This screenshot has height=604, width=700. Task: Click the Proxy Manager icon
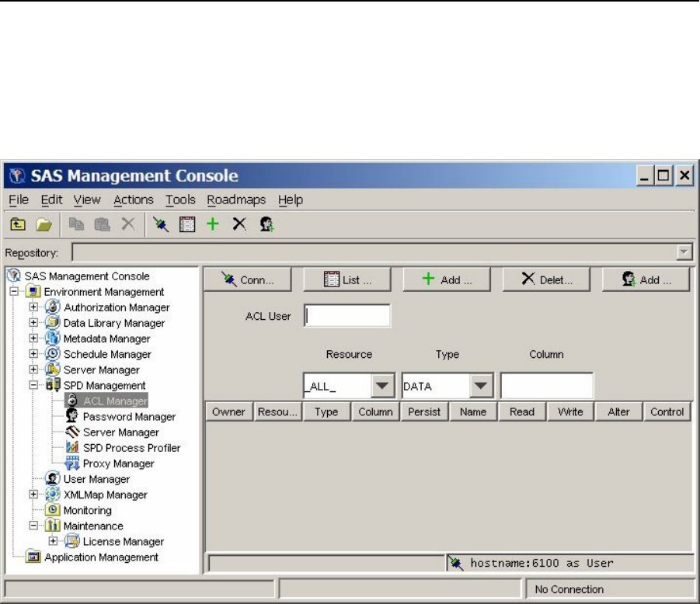[x=72, y=463]
